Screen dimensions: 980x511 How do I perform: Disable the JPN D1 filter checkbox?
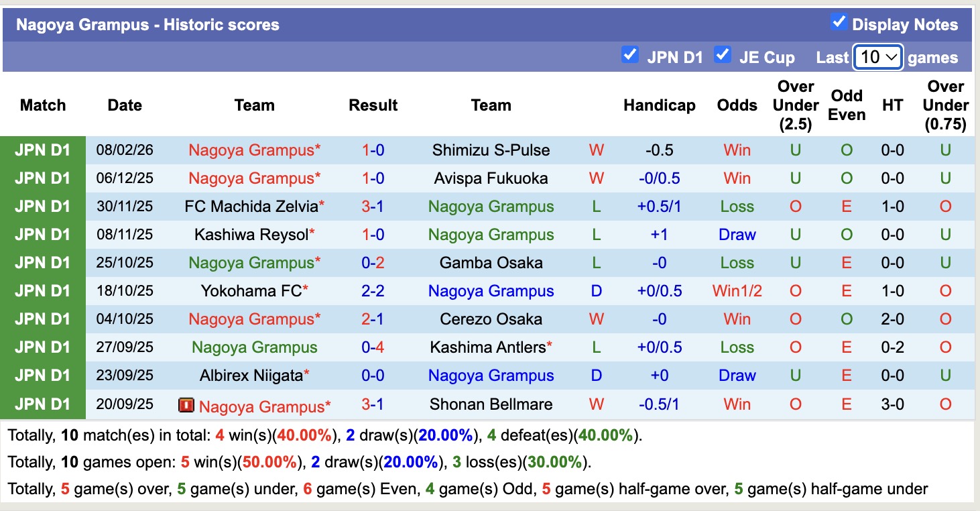coord(630,55)
